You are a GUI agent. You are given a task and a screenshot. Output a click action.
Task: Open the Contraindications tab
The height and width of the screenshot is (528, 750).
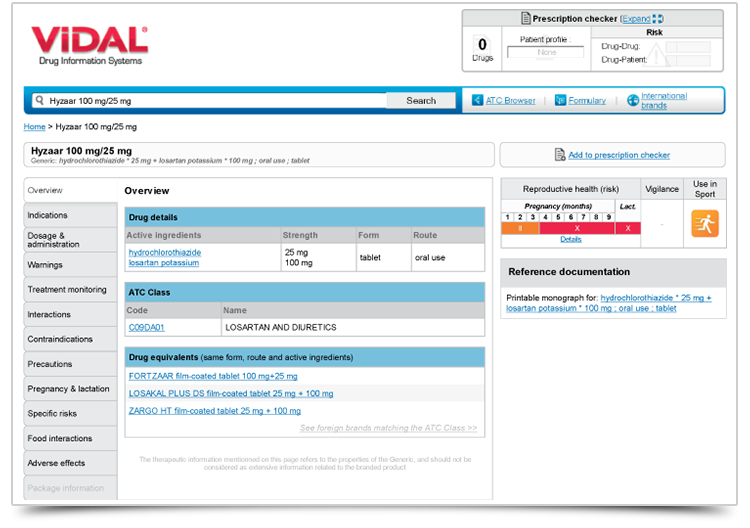pyautogui.click(x=70, y=339)
